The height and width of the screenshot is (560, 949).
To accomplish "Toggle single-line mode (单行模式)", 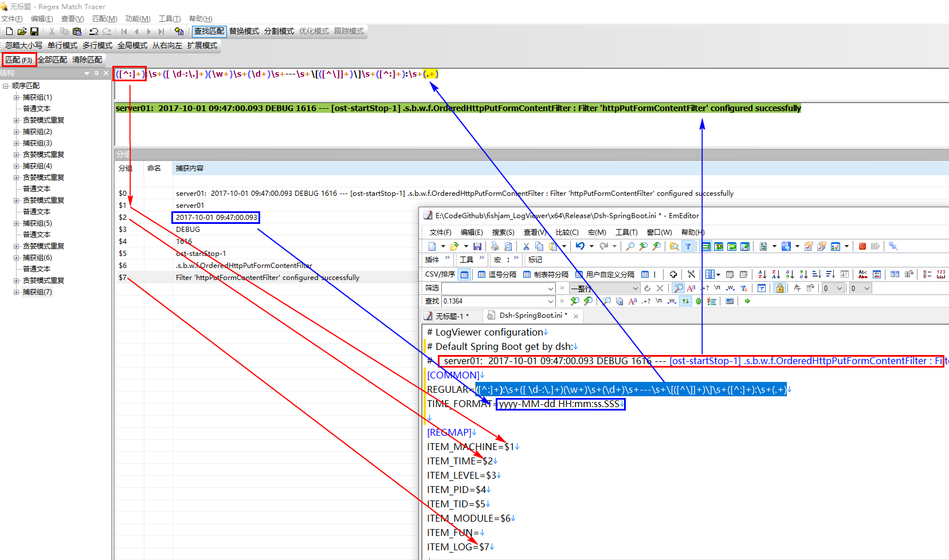I will tap(62, 45).
